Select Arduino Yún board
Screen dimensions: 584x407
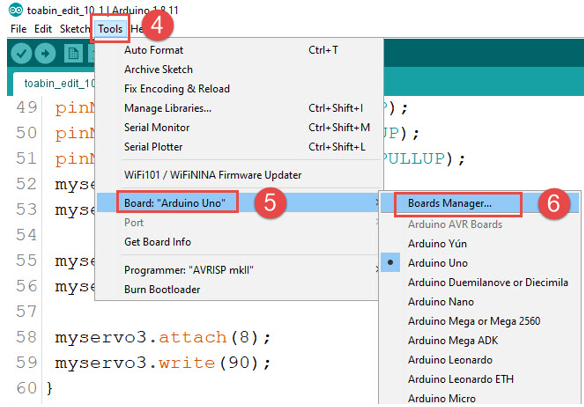pos(480,244)
